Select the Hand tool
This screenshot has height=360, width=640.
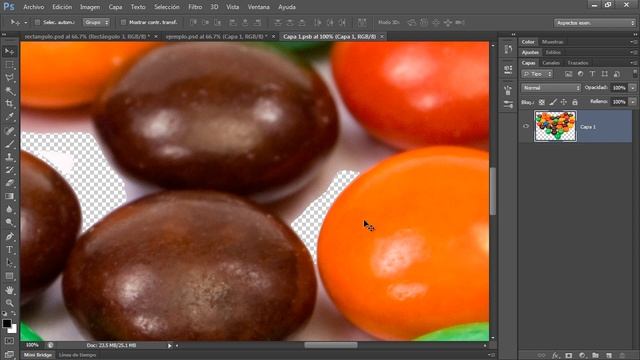coord(9,290)
